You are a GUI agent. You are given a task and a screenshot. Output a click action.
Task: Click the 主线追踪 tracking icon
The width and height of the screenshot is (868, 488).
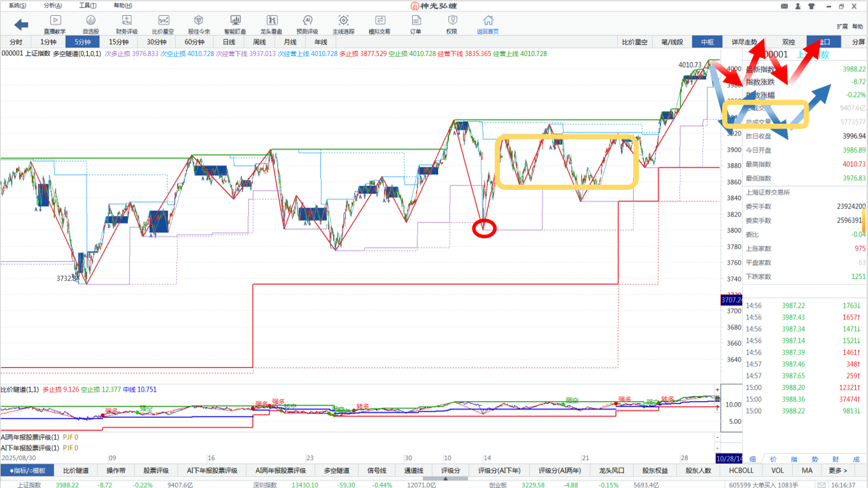(x=343, y=21)
